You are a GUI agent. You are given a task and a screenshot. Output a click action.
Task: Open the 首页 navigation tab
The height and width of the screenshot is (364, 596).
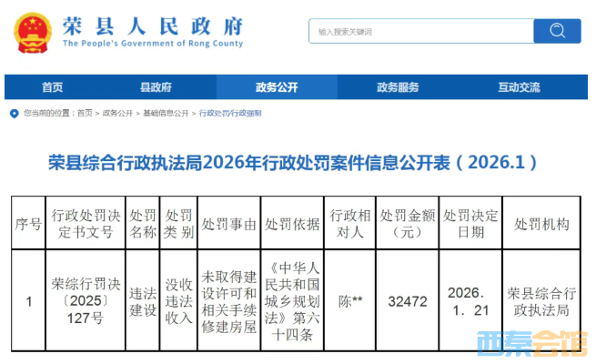coord(53,87)
